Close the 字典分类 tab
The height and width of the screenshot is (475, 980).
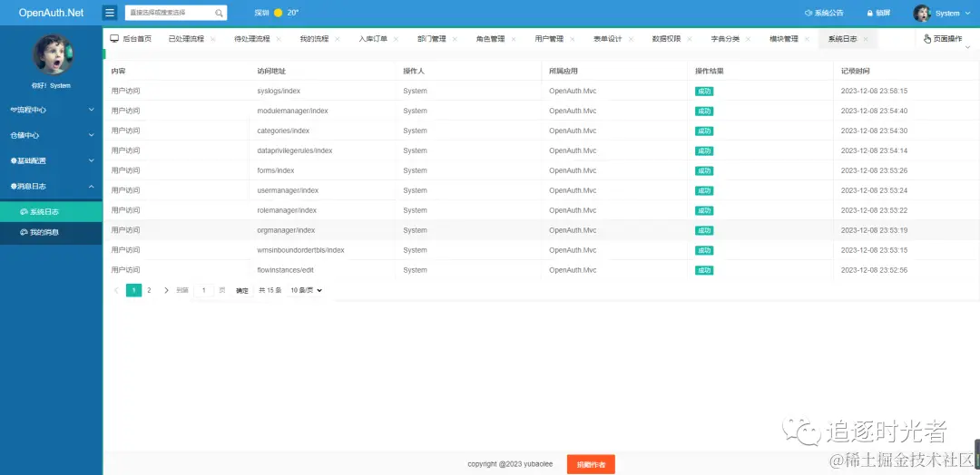pyautogui.click(x=749, y=39)
